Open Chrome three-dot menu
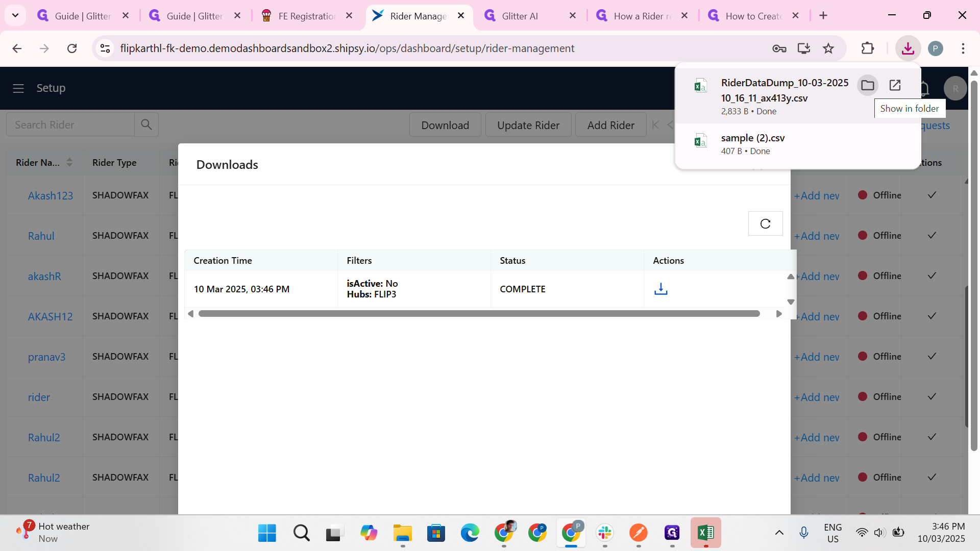This screenshot has height=551, width=980. [x=963, y=48]
